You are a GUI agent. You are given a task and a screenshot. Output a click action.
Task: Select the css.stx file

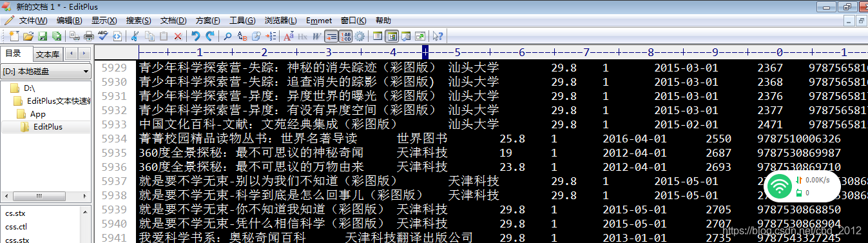pos(17,240)
